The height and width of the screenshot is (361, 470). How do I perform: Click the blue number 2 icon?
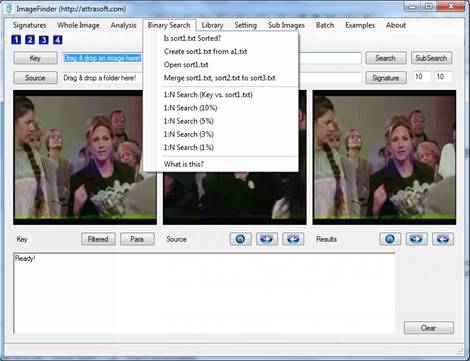click(30, 40)
